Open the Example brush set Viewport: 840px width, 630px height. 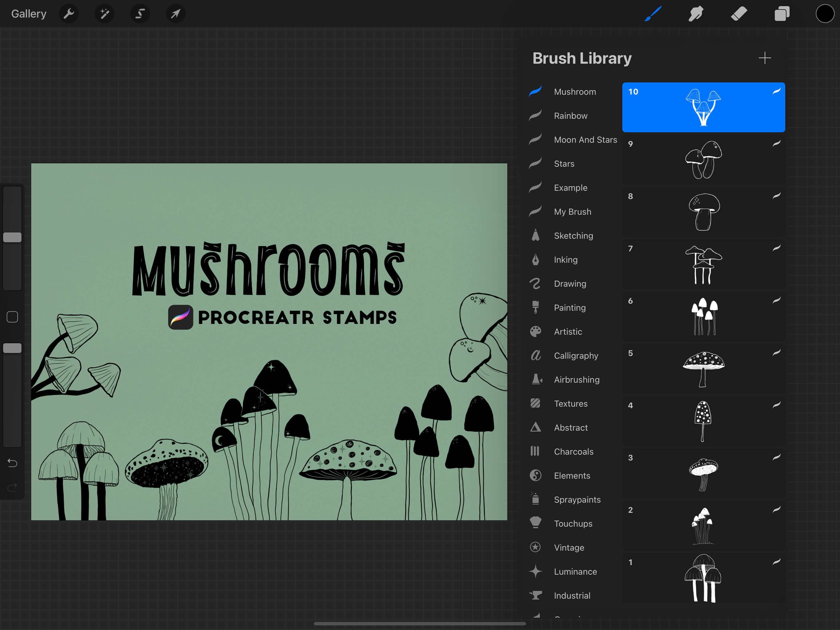(x=573, y=187)
